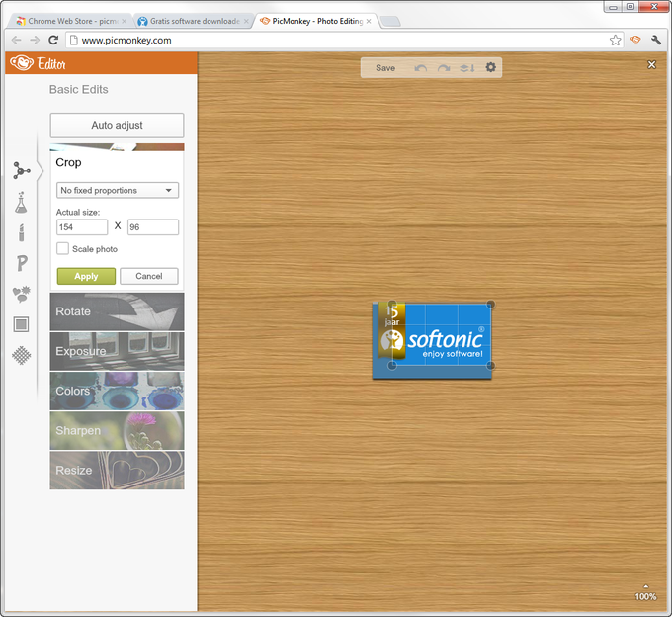Open the Sharpen panel
The height and width of the screenshot is (617, 672).
(x=117, y=430)
